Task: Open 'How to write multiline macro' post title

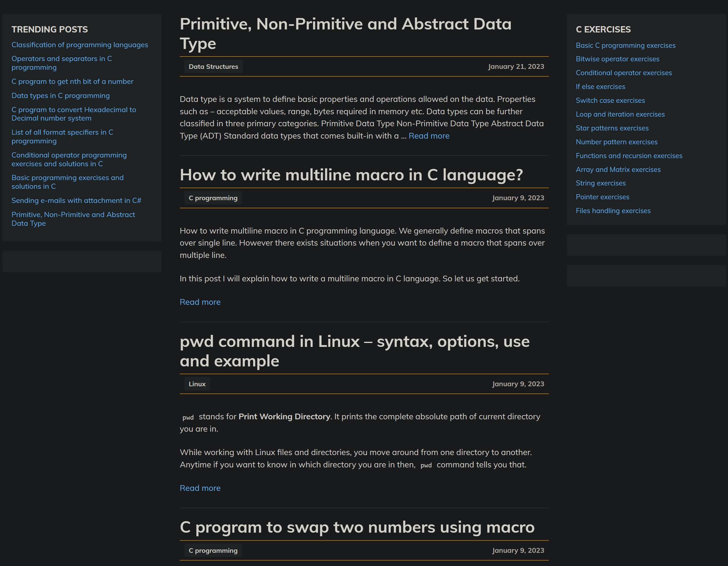Action: pos(351,175)
